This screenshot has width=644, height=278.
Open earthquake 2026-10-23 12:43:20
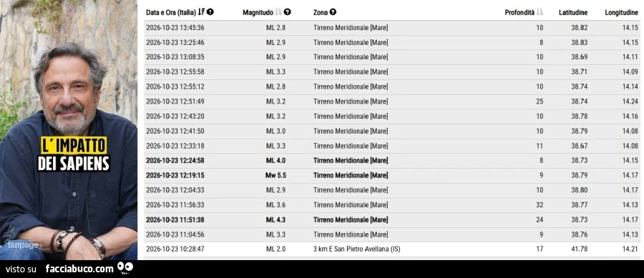pos(392,116)
